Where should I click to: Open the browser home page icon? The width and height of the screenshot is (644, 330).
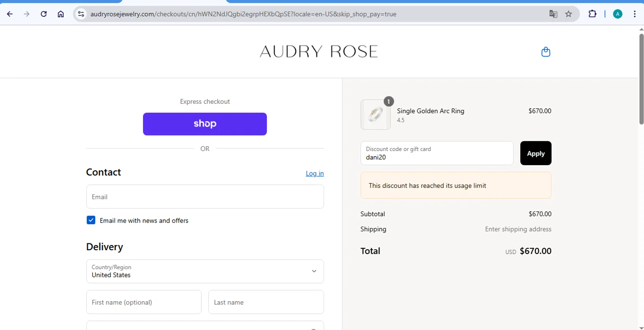coord(61,14)
